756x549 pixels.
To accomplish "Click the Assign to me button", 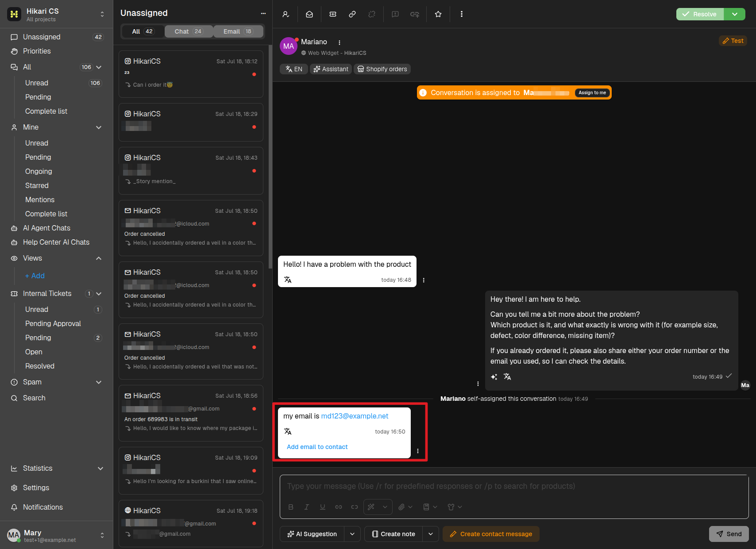I will click(592, 92).
